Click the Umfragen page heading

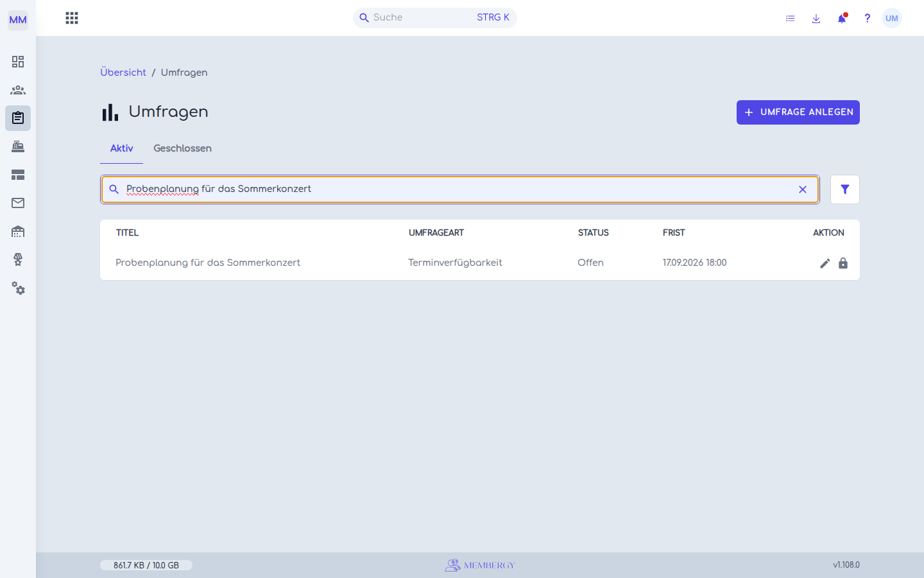[x=168, y=112]
